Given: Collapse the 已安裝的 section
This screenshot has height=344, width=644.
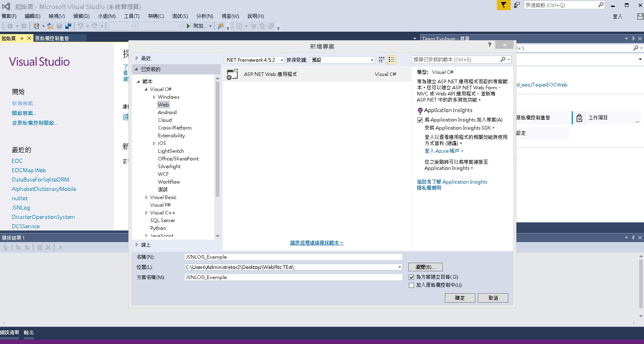Looking at the screenshot, I should (x=137, y=69).
